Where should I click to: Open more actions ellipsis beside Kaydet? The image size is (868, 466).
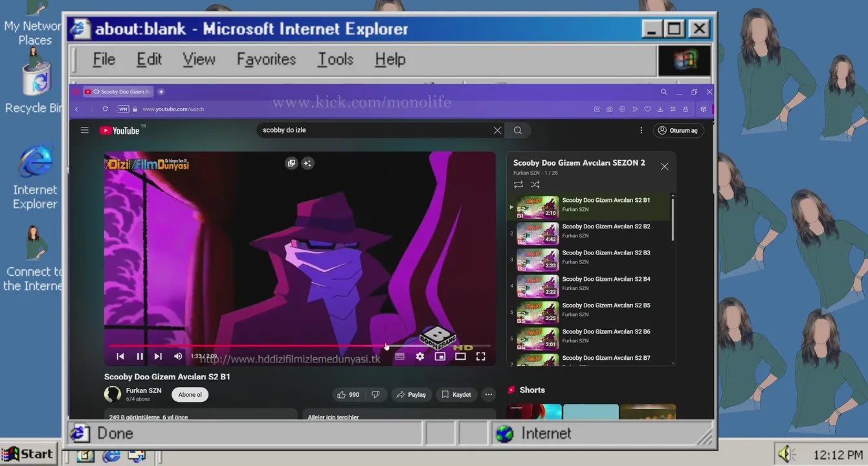click(489, 394)
